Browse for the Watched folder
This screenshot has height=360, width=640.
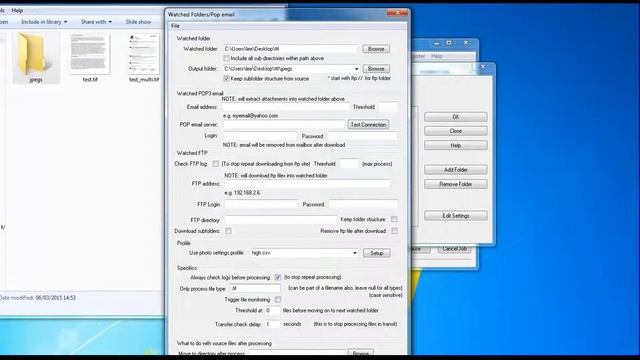pyautogui.click(x=376, y=49)
